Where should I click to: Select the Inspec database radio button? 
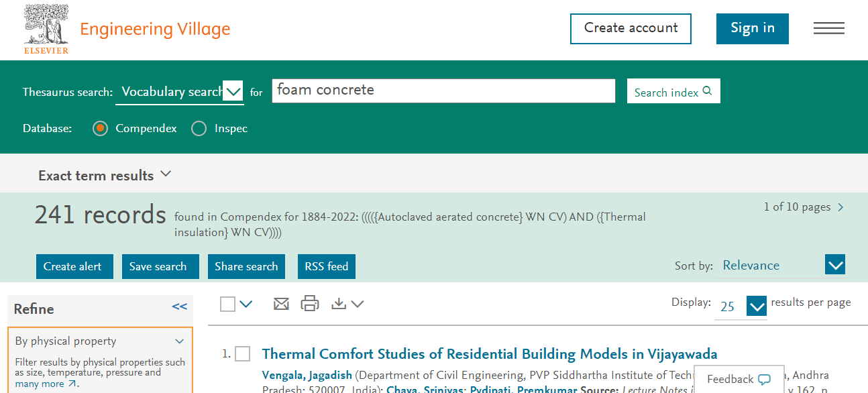199,129
